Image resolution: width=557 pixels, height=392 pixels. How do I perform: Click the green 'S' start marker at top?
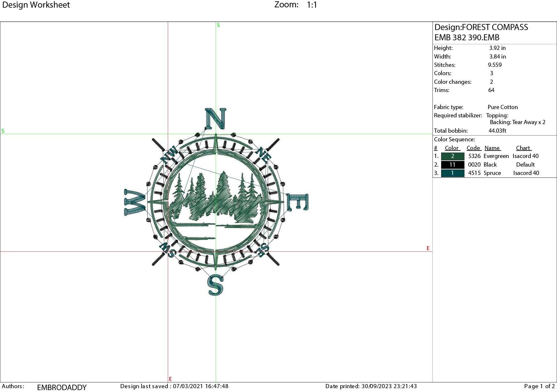[218, 25]
